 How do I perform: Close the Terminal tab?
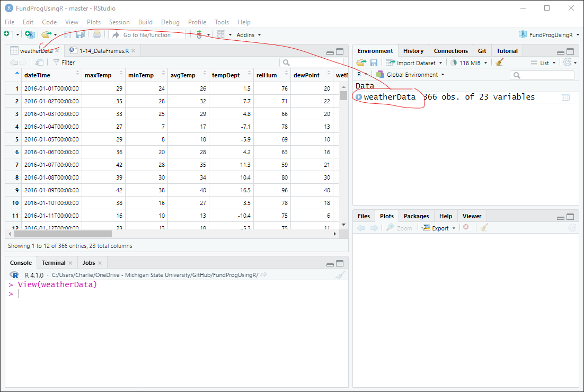tap(70, 263)
